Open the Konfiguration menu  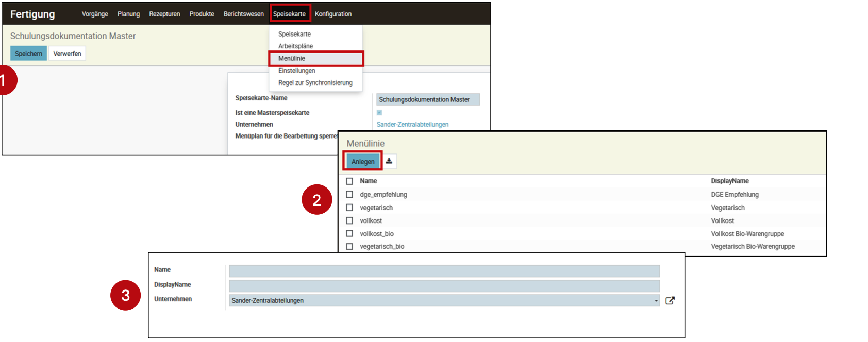pos(333,14)
